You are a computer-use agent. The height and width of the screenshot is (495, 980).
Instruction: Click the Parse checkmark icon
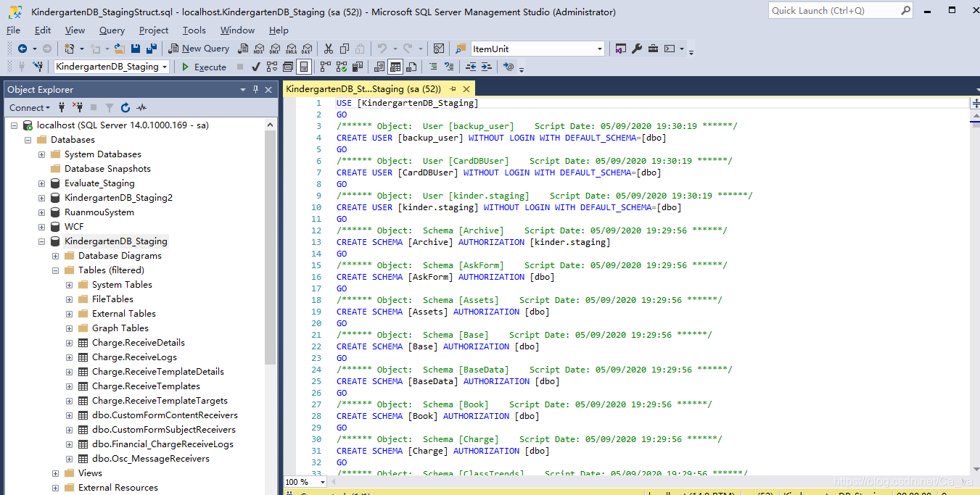[256, 67]
